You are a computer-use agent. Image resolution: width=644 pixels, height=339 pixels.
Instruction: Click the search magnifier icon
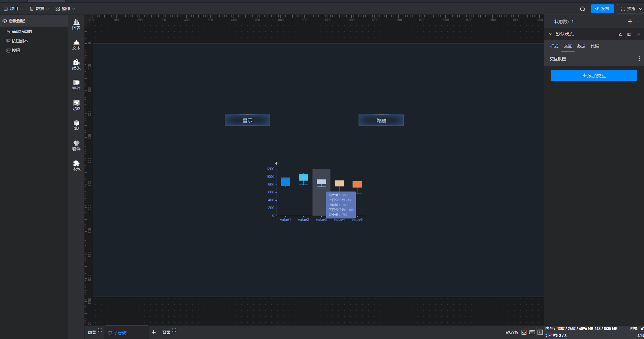tap(582, 9)
